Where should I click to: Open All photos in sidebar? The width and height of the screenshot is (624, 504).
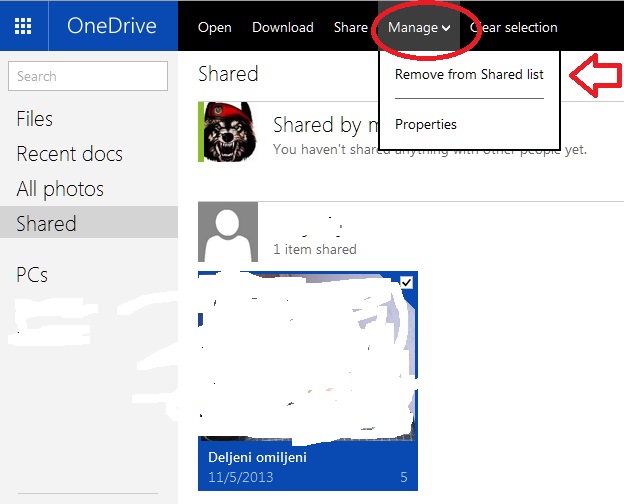pyautogui.click(x=60, y=189)
